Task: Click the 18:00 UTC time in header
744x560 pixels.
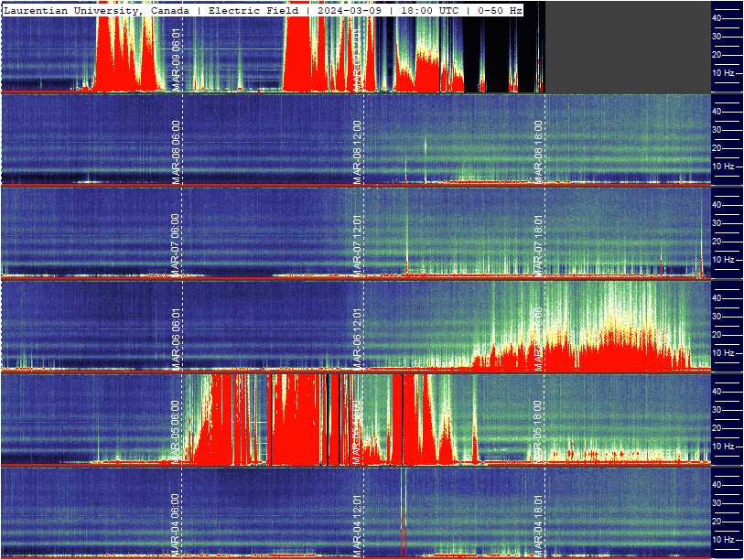Action: 430,10
